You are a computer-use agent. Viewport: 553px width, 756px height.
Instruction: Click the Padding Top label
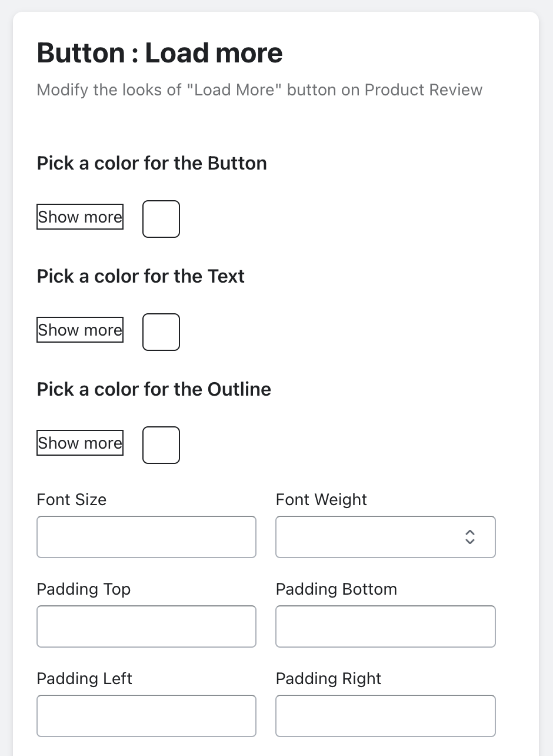click(x=84, y=589)
